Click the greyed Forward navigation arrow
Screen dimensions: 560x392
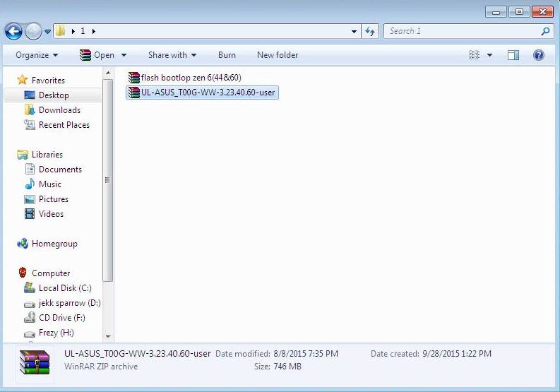coord(33,32)
